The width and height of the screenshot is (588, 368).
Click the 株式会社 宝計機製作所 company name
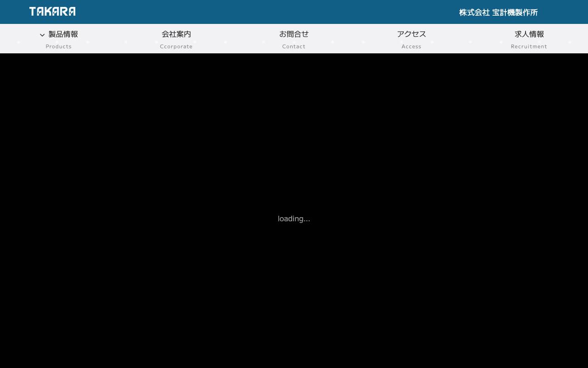point(498,12)
